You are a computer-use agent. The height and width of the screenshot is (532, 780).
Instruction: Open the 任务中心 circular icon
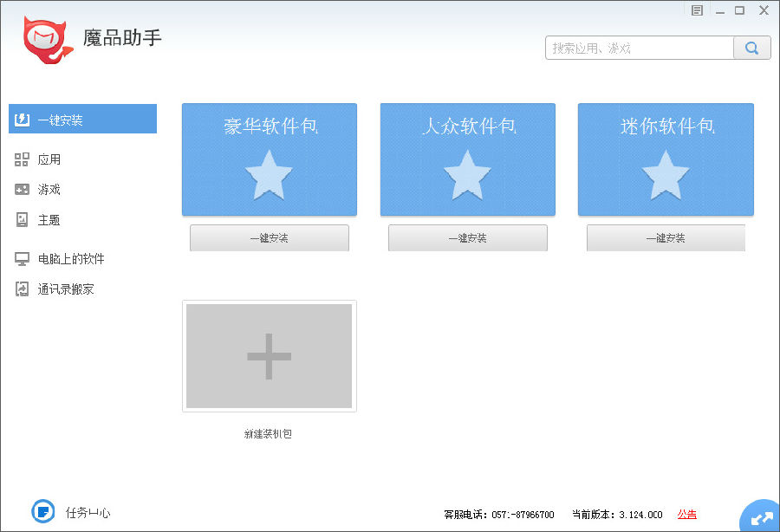[43, 511]
